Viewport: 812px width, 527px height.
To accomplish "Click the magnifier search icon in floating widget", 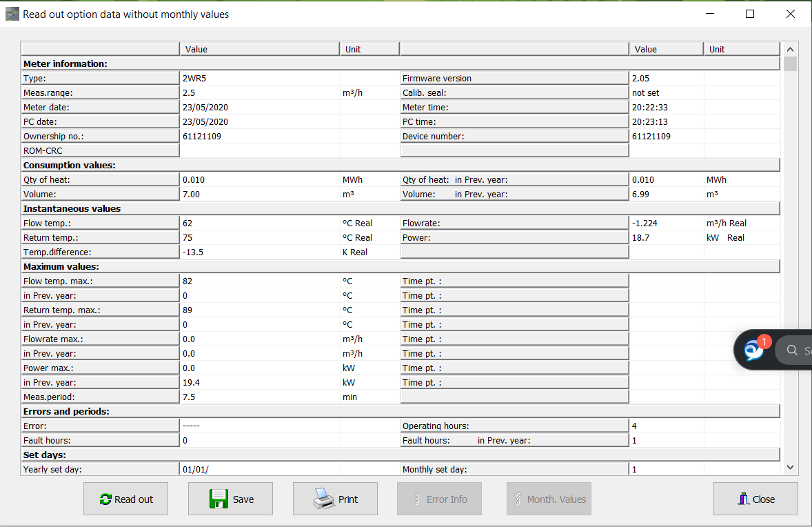I will [792, 350].
